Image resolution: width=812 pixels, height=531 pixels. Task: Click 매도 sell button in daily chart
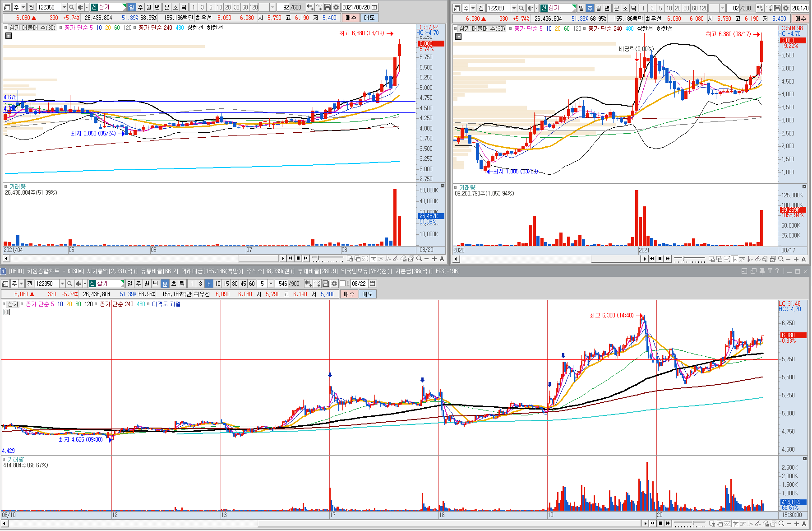(x=369, y=18)
